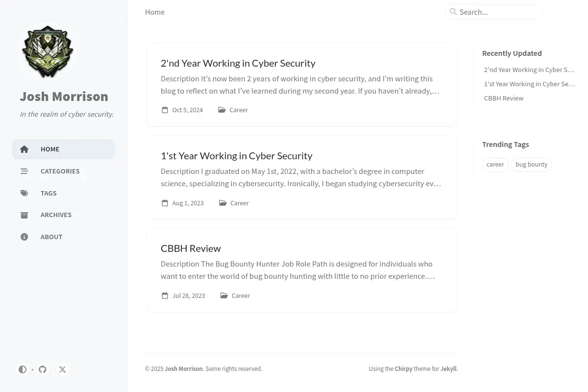588x392 pixels.
Task: Click the Archives box icon
Action: pyautogui.click(x=24, y=215)
